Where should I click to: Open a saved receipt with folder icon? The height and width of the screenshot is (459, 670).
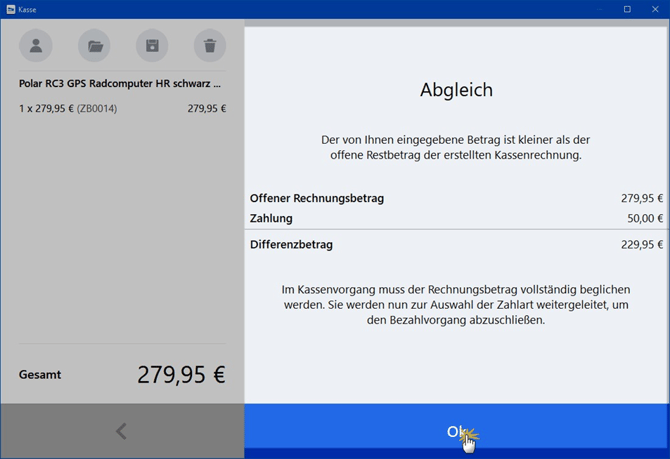94,46
